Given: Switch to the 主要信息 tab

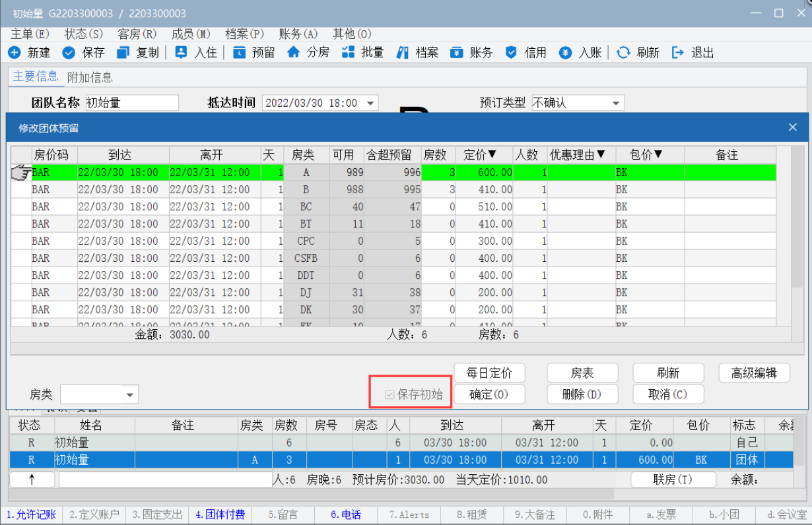Looking at the screenshot, I should tap(36, 77).
